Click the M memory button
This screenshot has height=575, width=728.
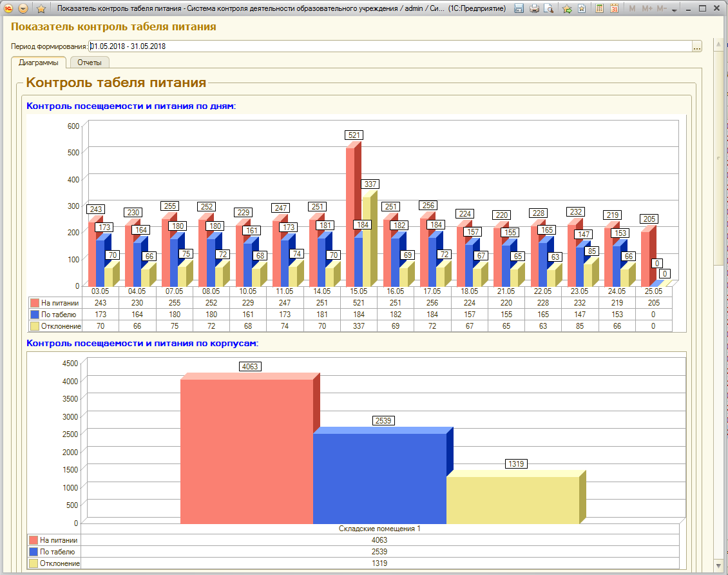[x=632, y=8]
